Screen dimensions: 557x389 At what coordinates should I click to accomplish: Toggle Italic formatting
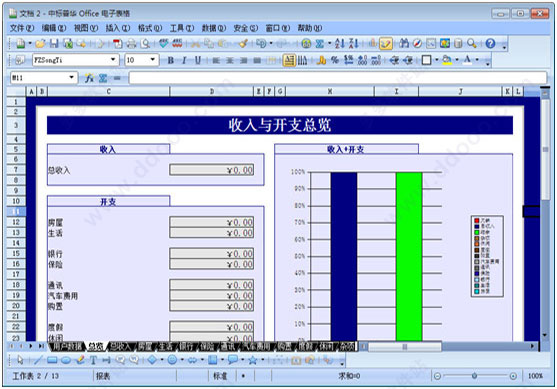pos(184,60)
